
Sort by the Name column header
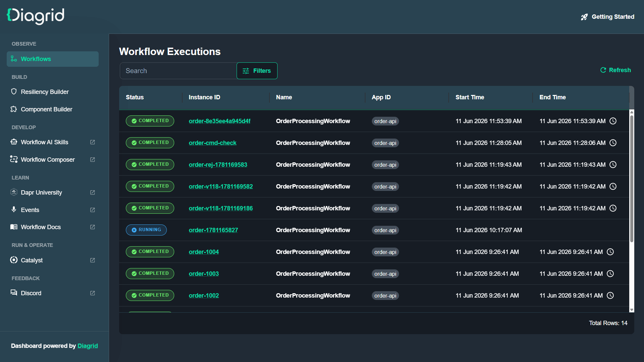click(x=284, y=97)
